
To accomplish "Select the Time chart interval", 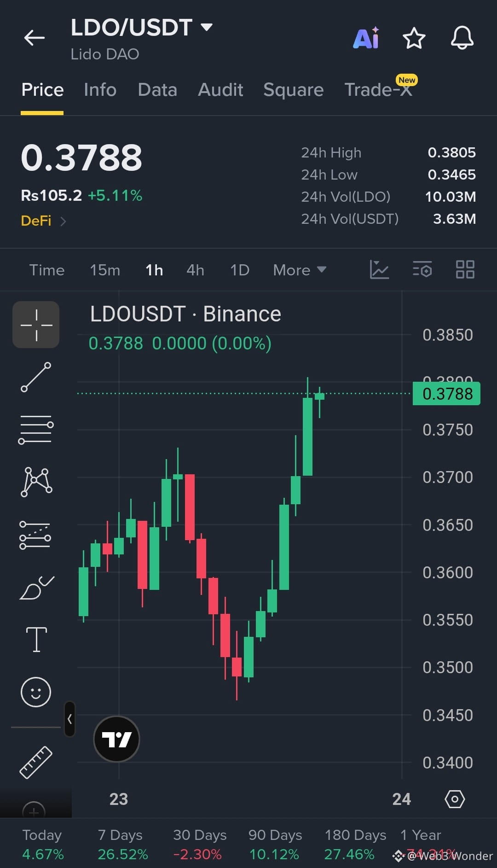I will tap(47, 270).
